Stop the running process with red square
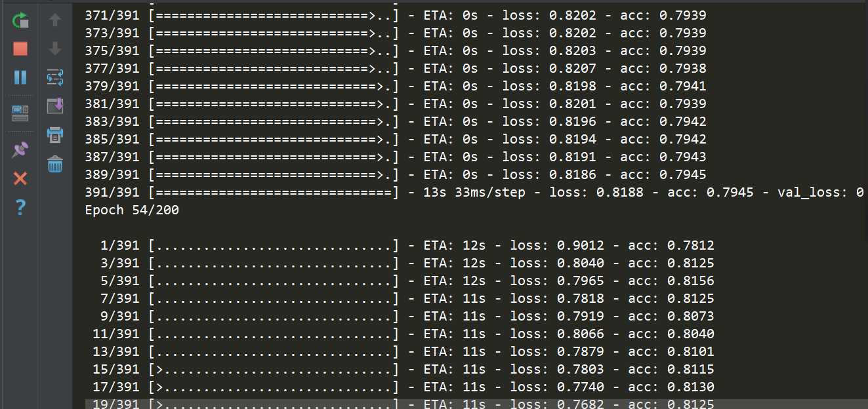This screenshot has height=409, width=868. (20, 49)
